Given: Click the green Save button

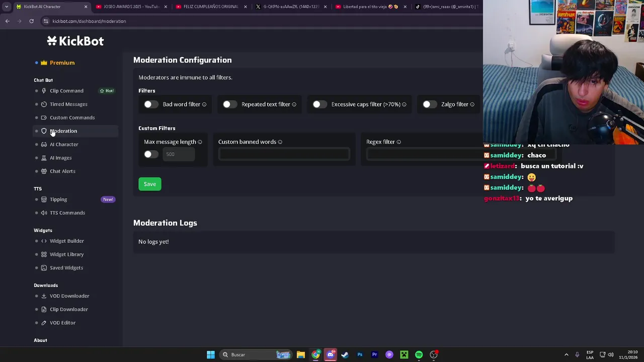Looking at the screenshot, I should point(150,184).
